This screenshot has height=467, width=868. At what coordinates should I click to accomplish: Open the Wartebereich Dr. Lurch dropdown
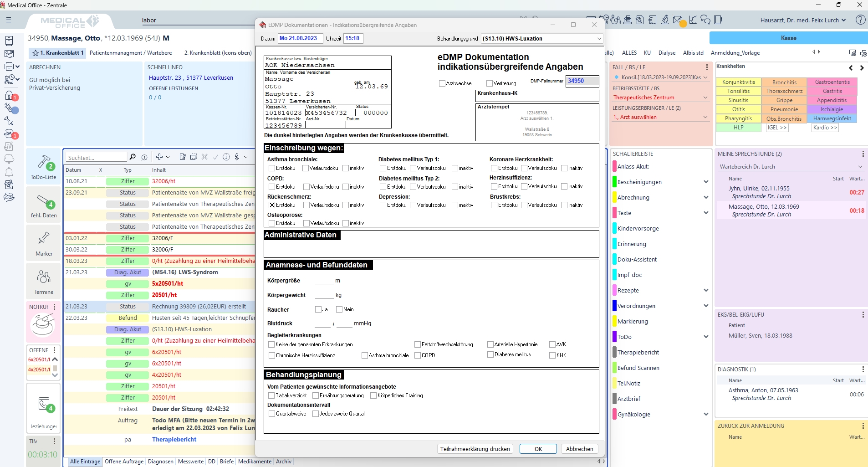[860, 167]
